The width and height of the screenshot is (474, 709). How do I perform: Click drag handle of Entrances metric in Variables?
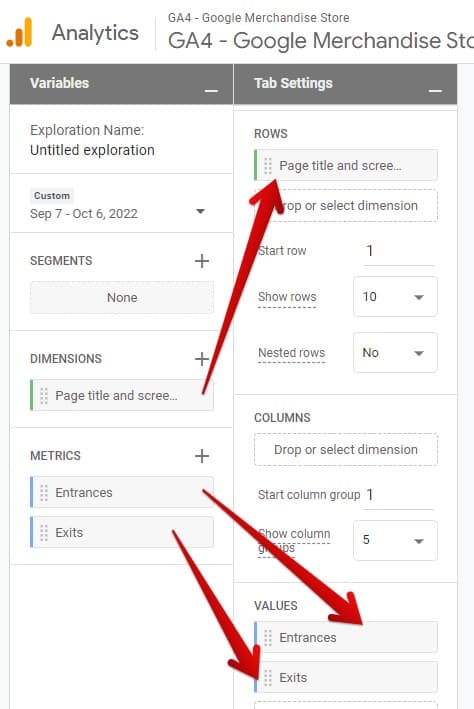pyautogui.click(x=44, y=493)
